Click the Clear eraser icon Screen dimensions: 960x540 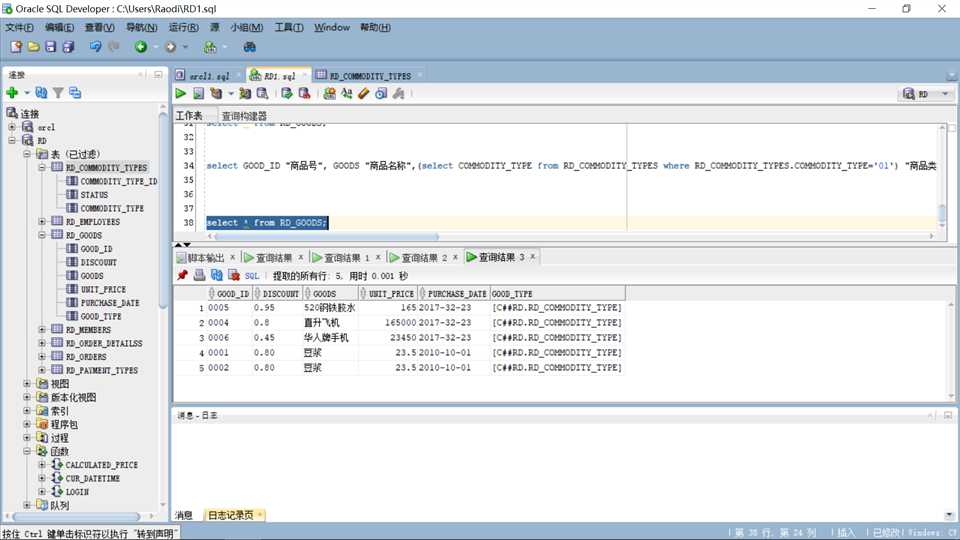click(x=364, y=93)
